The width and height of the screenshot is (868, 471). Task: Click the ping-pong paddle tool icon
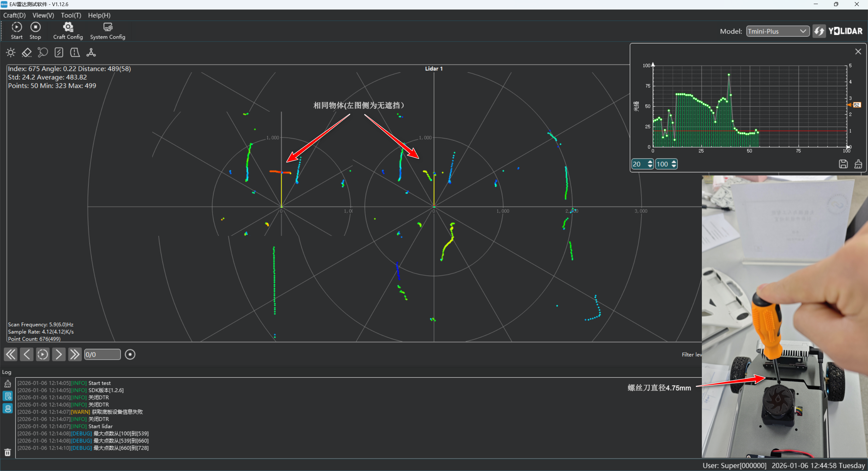point(42,53)
